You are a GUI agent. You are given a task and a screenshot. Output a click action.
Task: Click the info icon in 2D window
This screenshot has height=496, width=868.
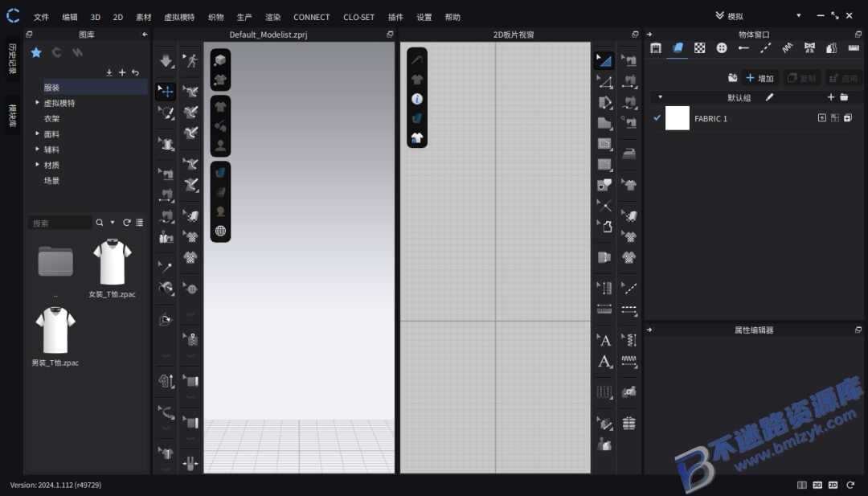417,99
